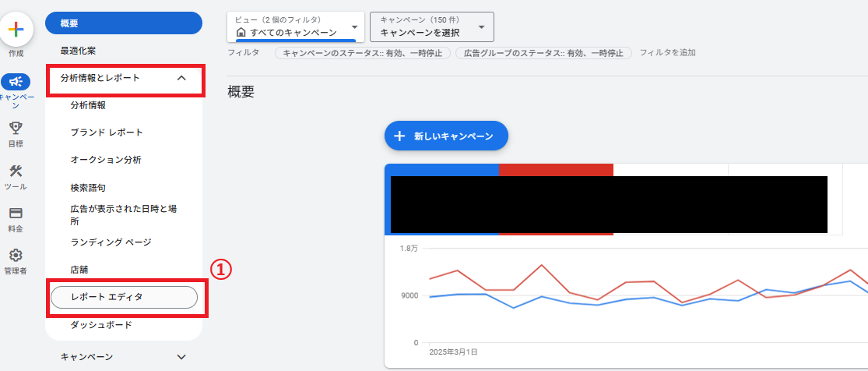Open the 分析情報 submenu item
Screen dimensions: 868x371
tap(88, 105)
